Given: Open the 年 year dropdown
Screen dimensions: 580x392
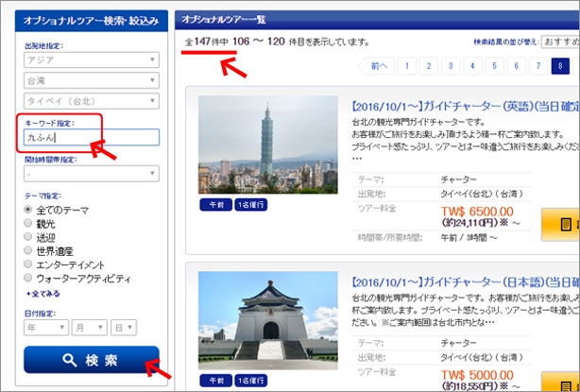Looking at the screenshot, I should [x=43, y=327].
